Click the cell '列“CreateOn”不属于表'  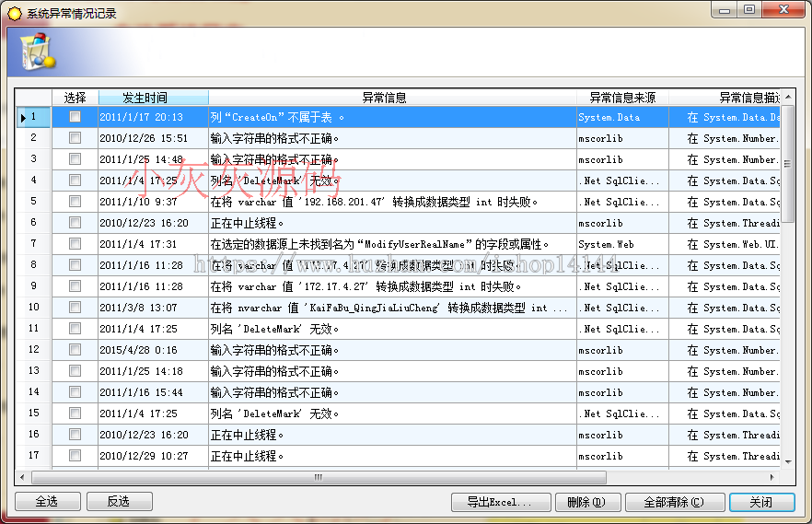coord(392,117)
